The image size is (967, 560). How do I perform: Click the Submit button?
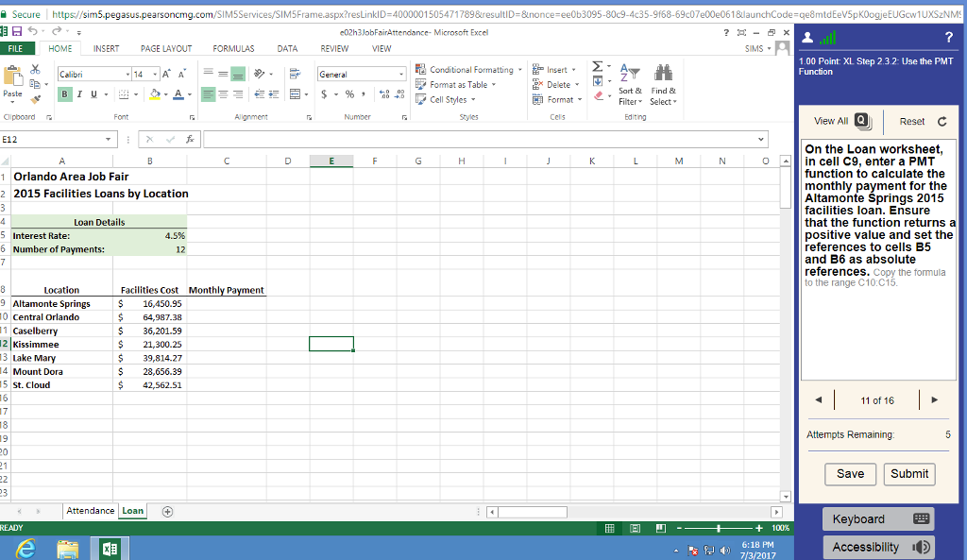(x=909, y=474)
